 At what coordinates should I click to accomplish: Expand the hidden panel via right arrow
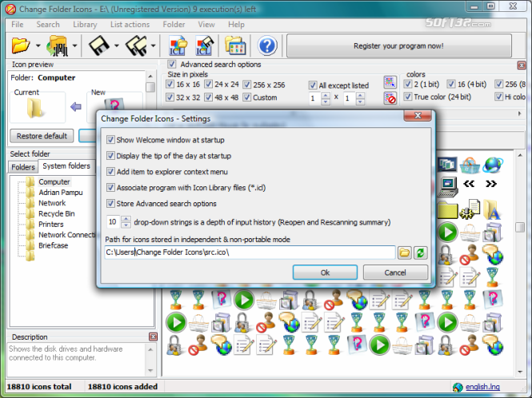tap(519, 113)
